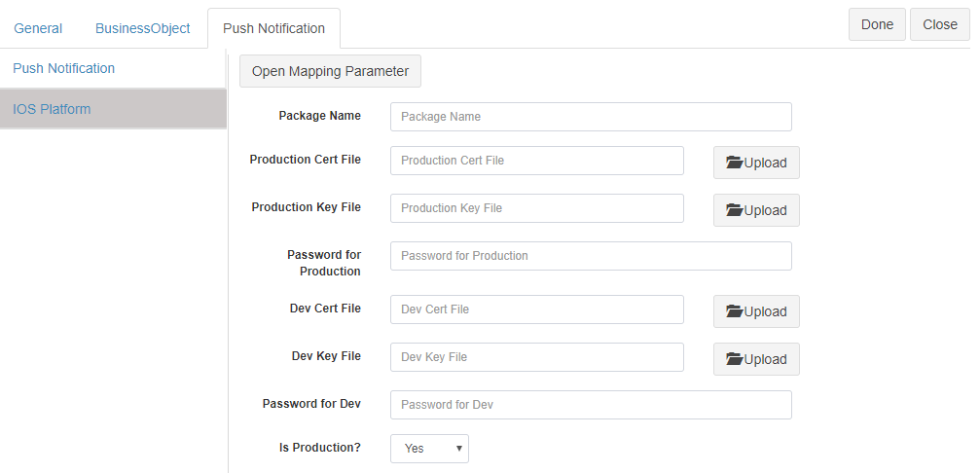Switch to the General tab
Screen dimensions: 980x473
coord(38,28)
